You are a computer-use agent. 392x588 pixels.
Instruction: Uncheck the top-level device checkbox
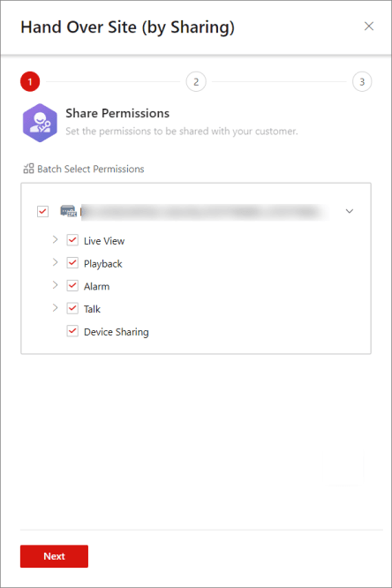point(42,211)
